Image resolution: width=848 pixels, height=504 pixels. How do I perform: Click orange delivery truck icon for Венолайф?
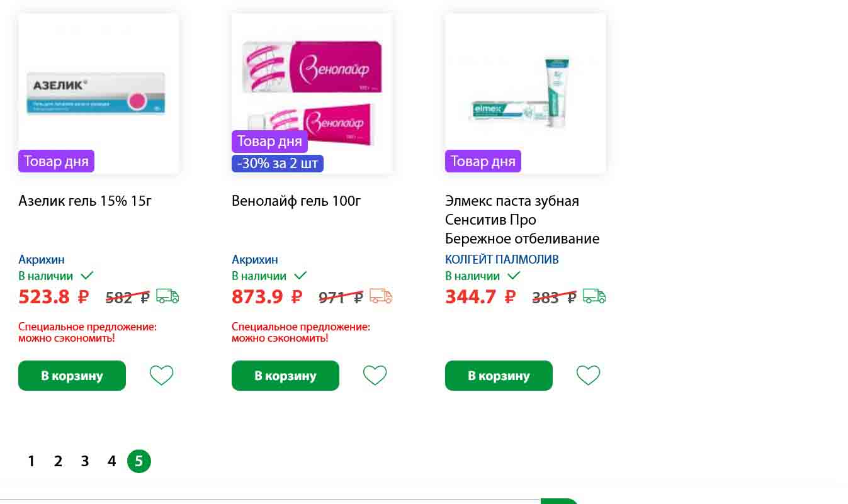tap(381, 296)
